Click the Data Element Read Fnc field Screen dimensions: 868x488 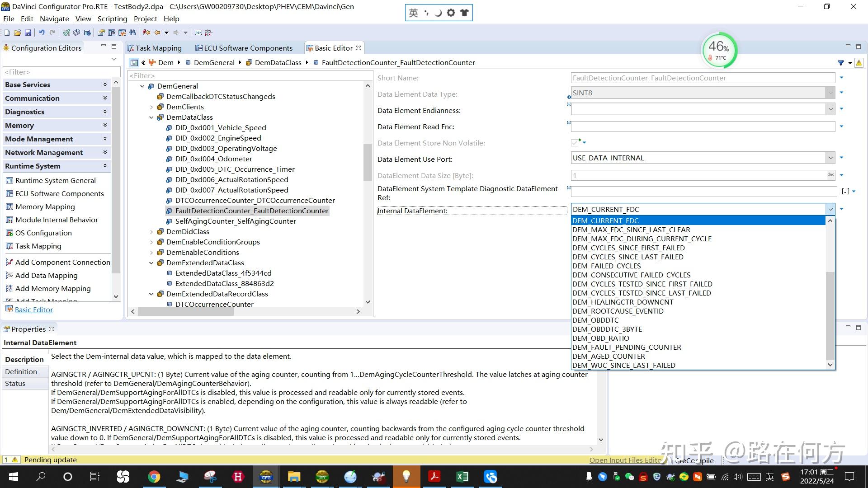pyautogui.click(x=703, y=127)
